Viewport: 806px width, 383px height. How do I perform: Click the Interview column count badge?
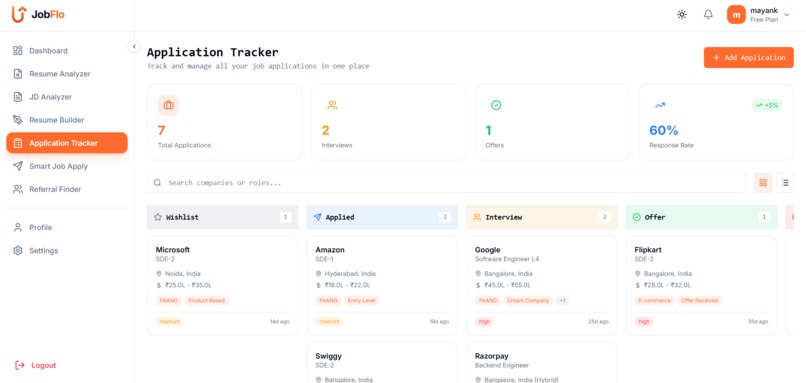(604, 217)
